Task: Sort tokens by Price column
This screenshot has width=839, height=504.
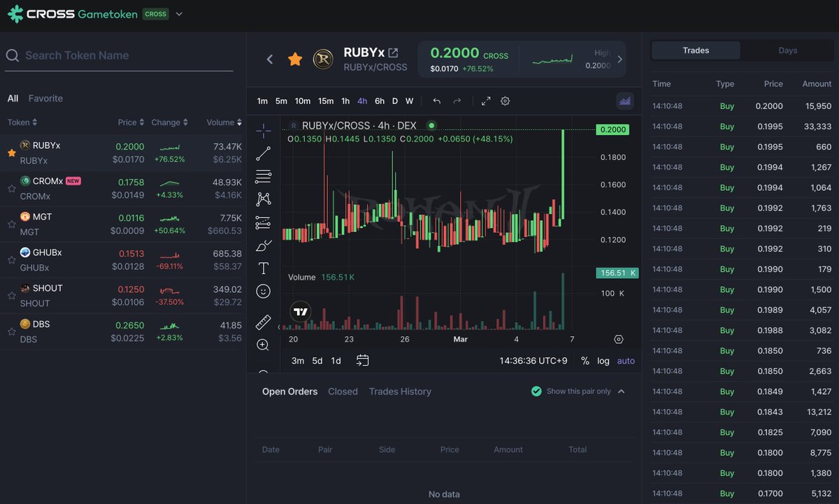Action: click(131, 122)
